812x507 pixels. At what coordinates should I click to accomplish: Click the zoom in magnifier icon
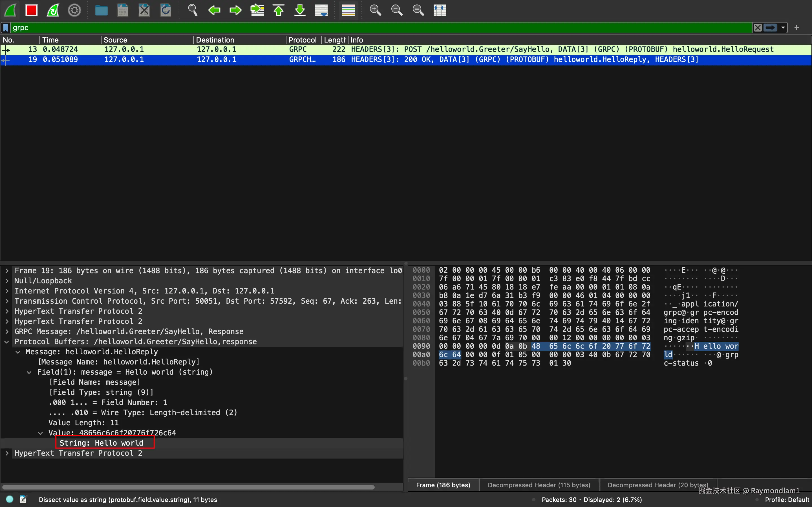(375, 10)
